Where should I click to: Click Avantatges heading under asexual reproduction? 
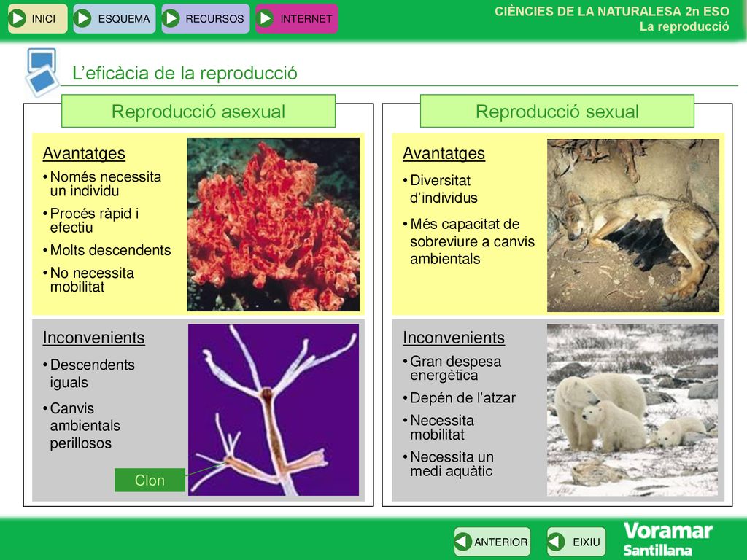(x=84, y=153)
